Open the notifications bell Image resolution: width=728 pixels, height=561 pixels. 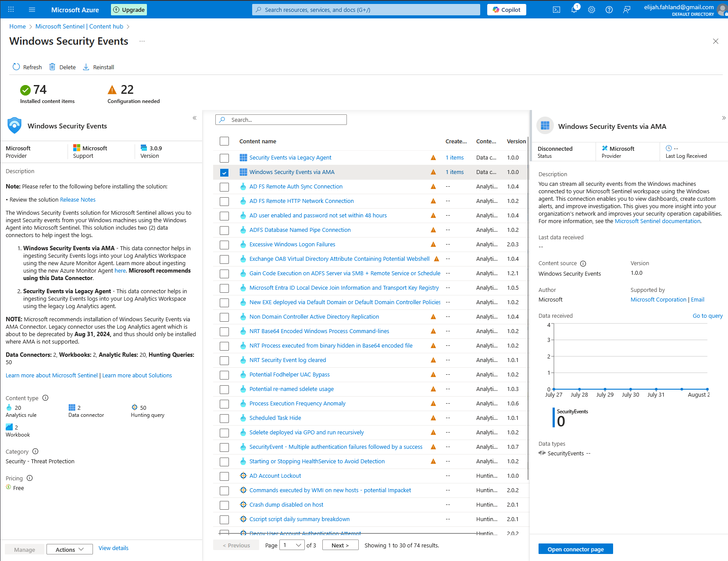574,9
